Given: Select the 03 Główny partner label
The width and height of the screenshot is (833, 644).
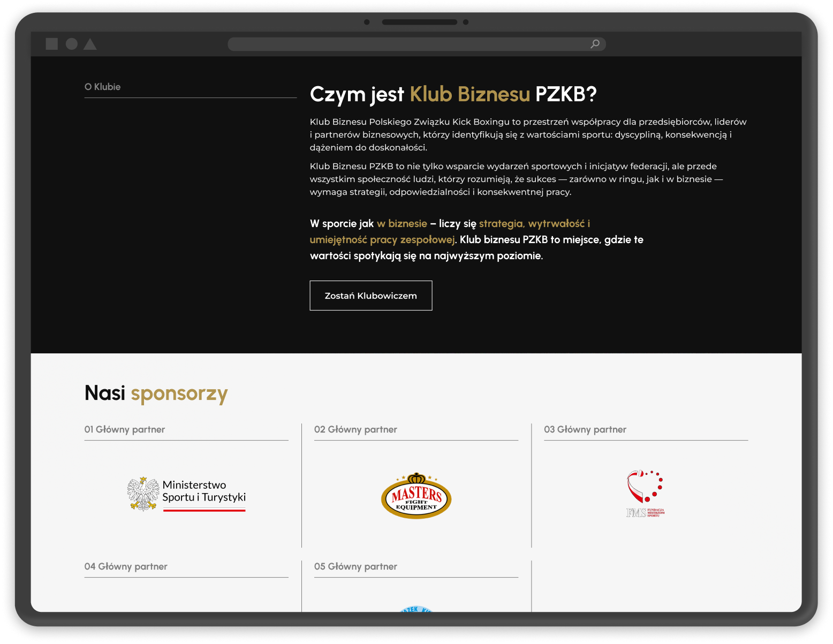Looking at the screenshot, I should (585, 429).
